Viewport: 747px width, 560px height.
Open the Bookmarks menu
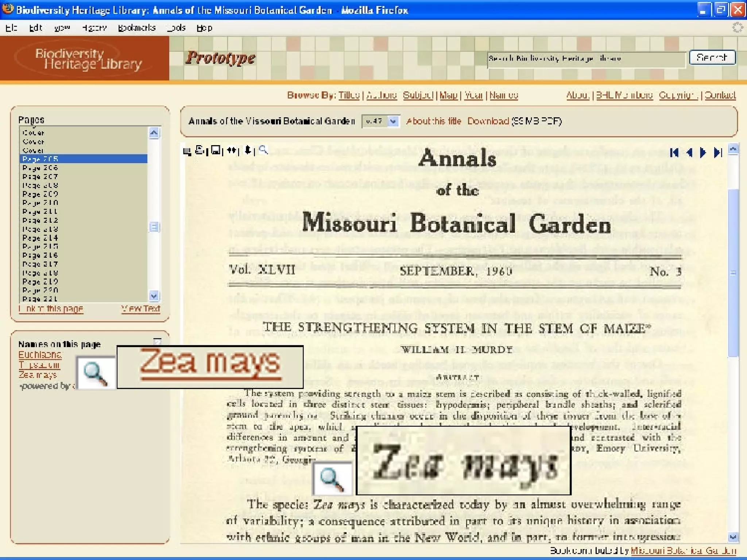coord(136,28)
